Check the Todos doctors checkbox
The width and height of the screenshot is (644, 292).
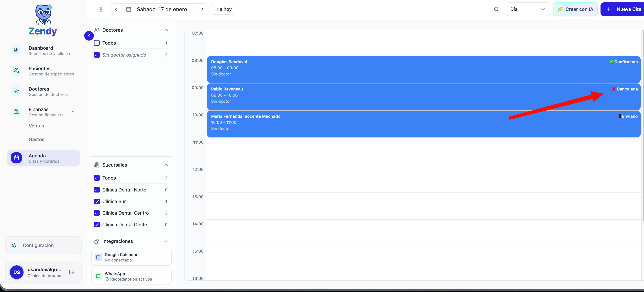click(97, 43)
